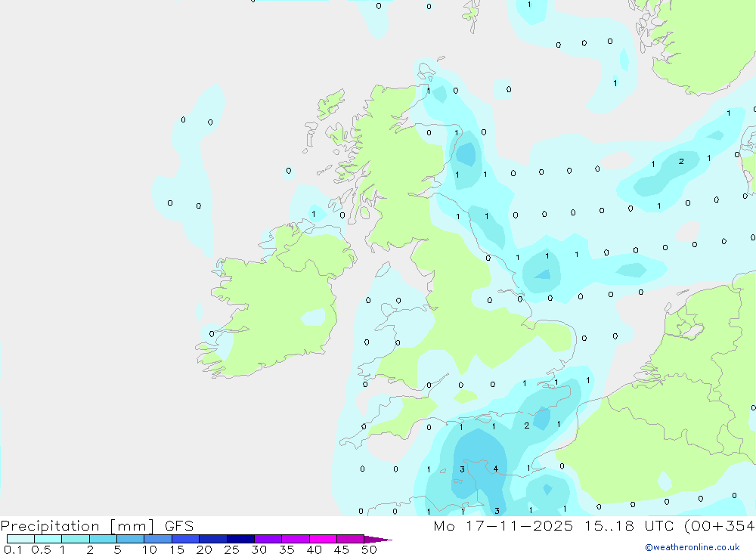This screenshot has height=554, width=756.
Task: Select the 1–2 mm legend color swatch
Action: [75, 539]
